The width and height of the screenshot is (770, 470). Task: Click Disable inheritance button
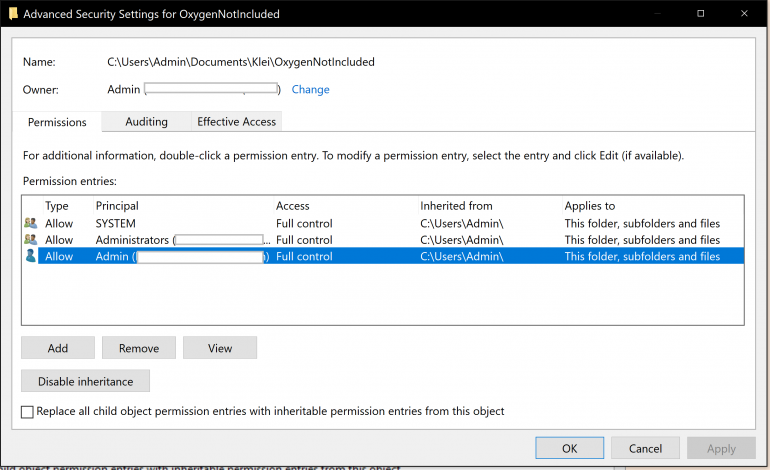[85, 381]
